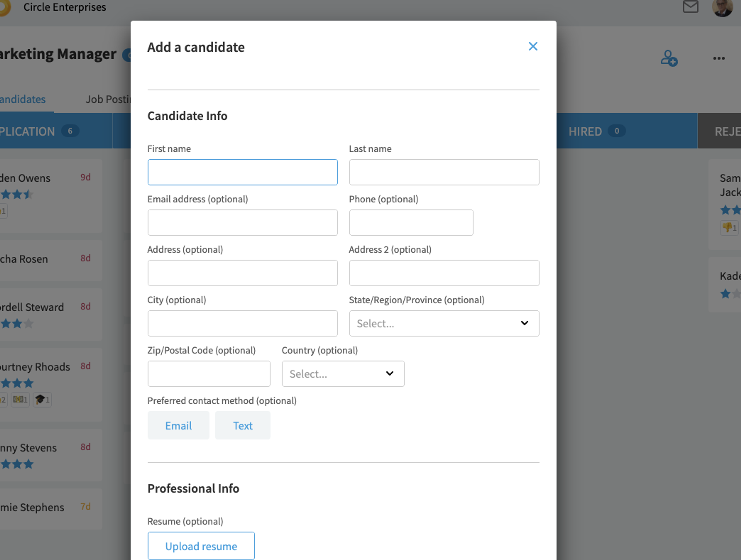The image size is (741, 560).
Task: Switch to the Candidates tab
Action: pos(22,99)
